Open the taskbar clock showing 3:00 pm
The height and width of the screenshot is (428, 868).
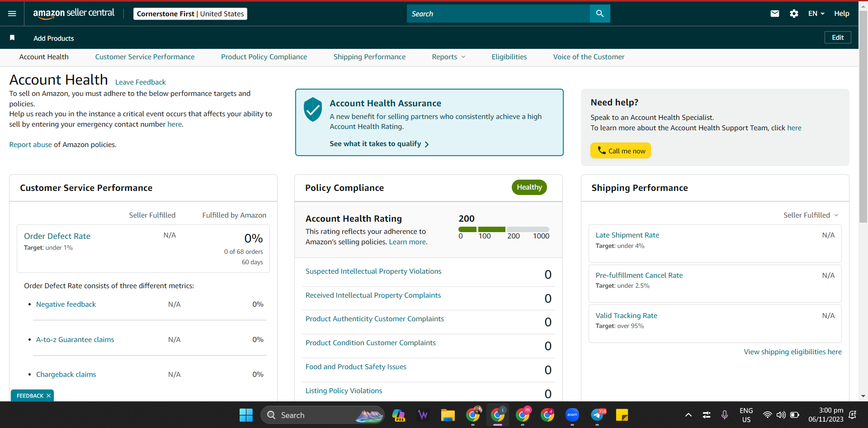[826, 415]
